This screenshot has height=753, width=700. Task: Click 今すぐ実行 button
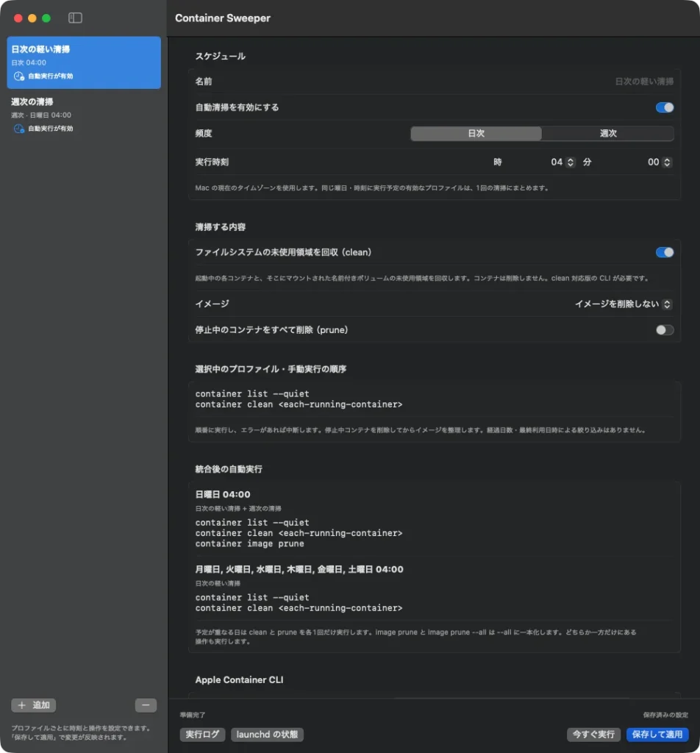pos(593,735)
